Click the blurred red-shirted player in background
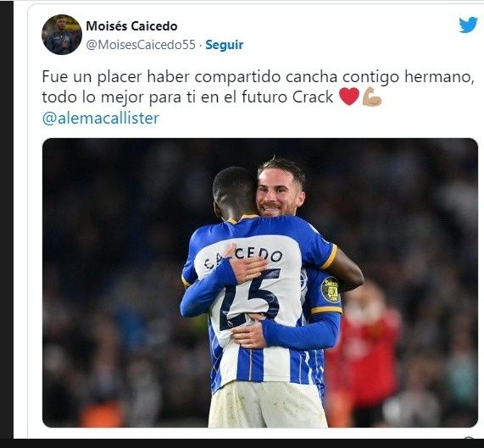Image resolution: width=484 pixels, height=448 pixels. (364, 348)
